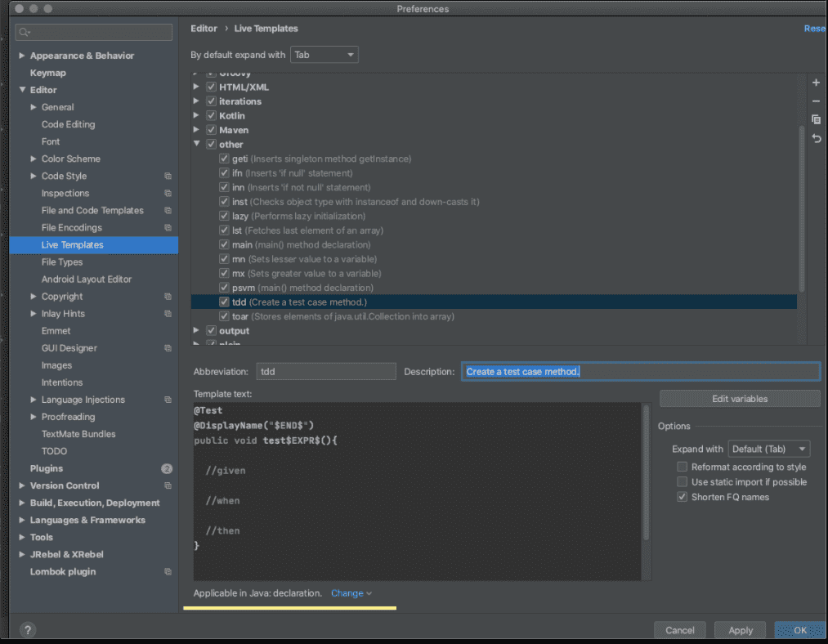
Task: Click into the Abbreviation text field
Action: click(x=325, y=372)
